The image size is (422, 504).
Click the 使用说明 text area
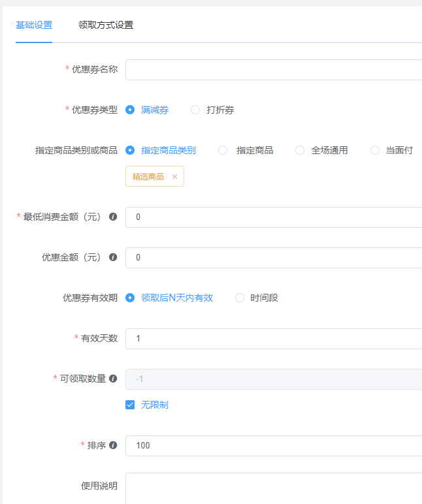tap(274, 488)
